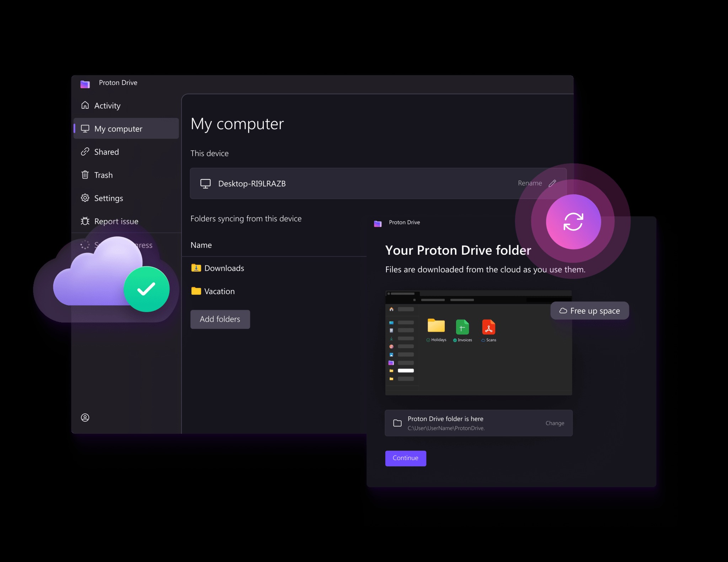Click Downloads folder to expand

(x=224, y=268)
